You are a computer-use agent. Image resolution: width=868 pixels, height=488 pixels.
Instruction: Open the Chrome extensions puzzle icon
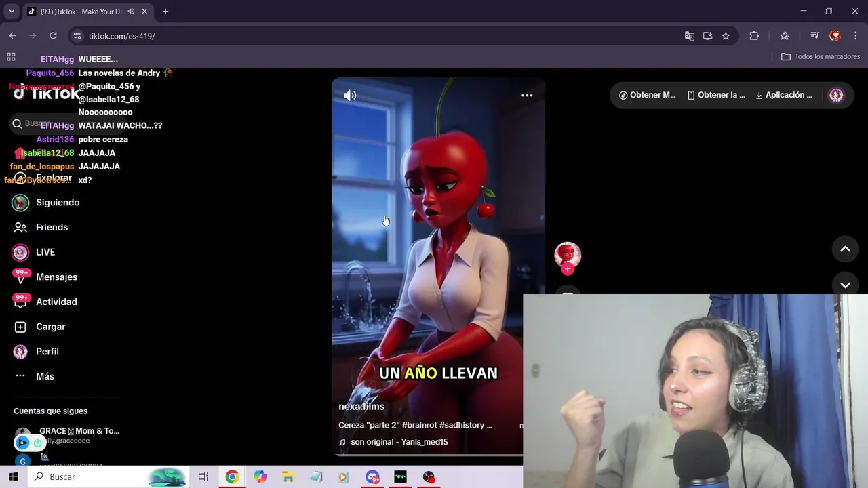754,36
